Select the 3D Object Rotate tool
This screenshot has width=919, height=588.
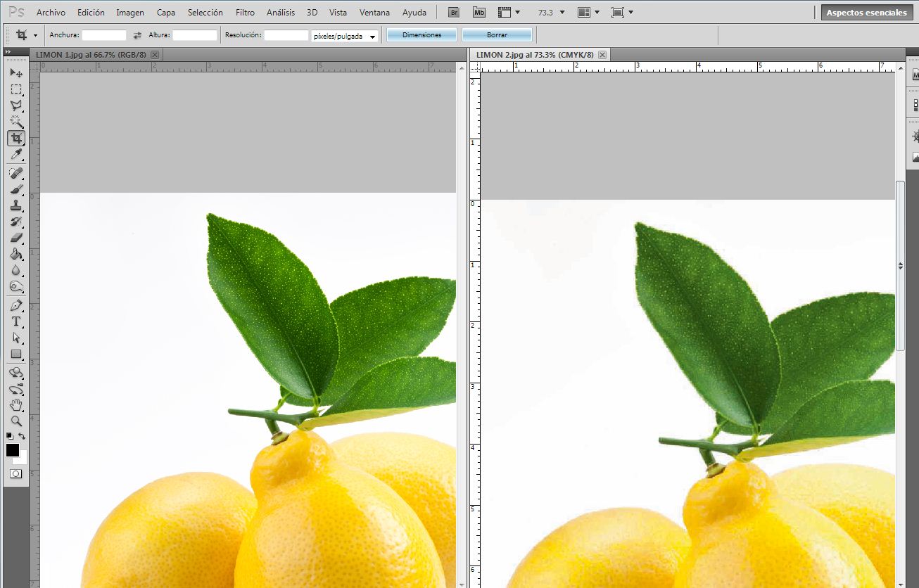tap(16, 373)
